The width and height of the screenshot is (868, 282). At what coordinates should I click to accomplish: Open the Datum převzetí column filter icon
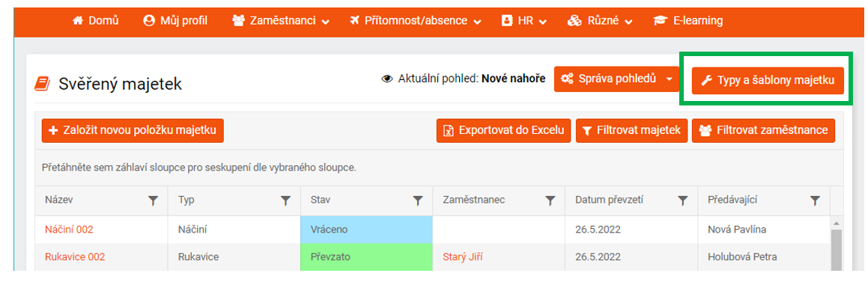683,201
